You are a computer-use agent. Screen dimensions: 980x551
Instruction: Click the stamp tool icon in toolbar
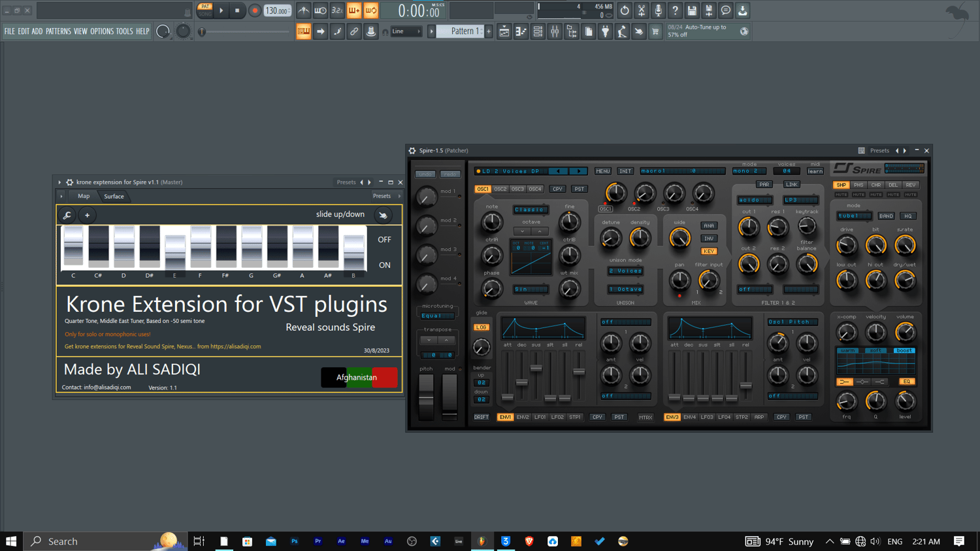[x=371, y=31]
